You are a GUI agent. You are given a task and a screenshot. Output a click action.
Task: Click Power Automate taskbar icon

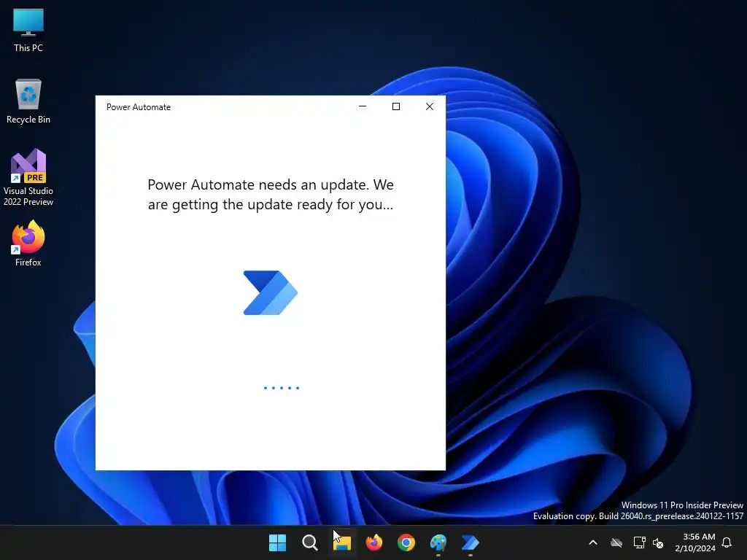click(x=471, y=542)
